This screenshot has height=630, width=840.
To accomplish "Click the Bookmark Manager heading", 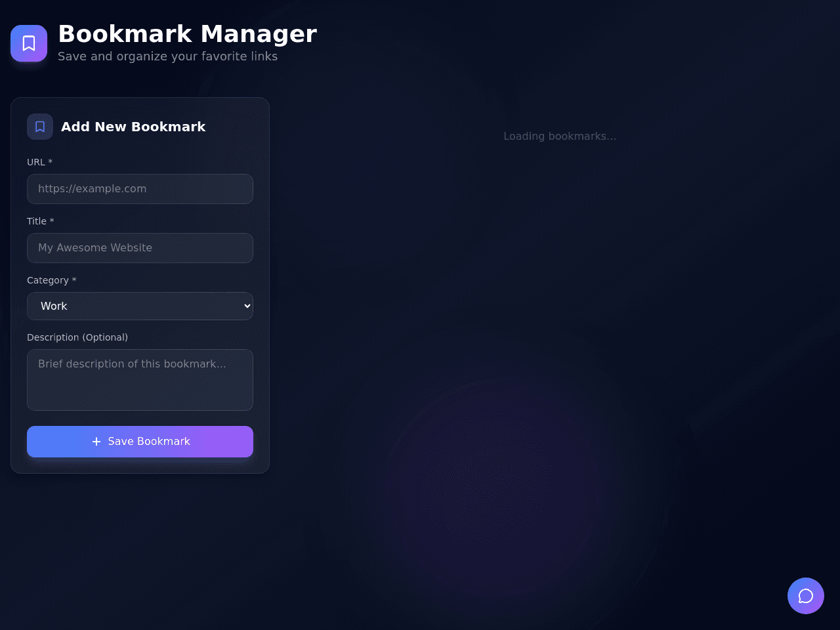I will tap(187, 33).
